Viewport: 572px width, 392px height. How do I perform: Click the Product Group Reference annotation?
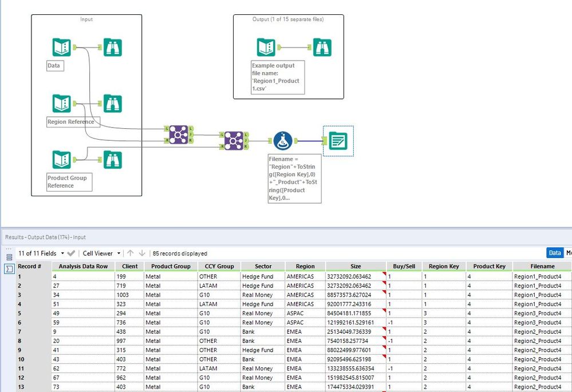(x=69, y=181)
